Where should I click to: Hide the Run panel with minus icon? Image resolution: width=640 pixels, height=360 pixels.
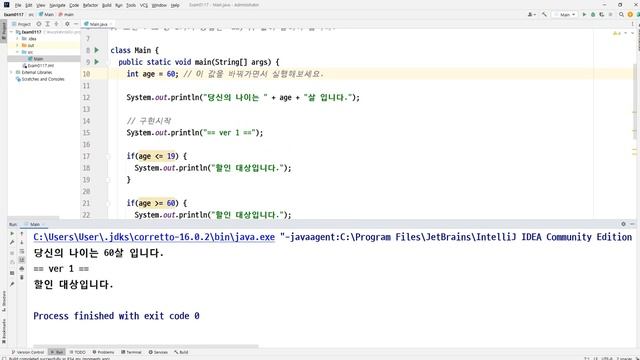click(632, 224)
